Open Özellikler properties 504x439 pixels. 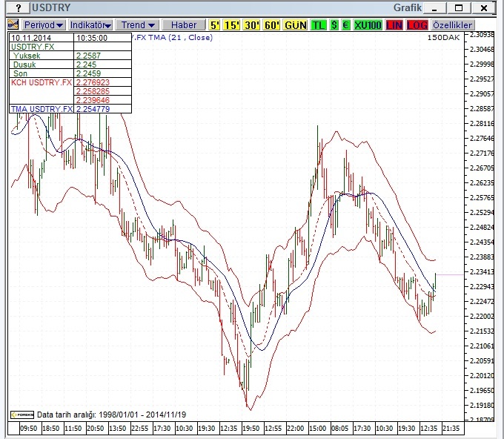pyautogui.click(x=453, y=24)
